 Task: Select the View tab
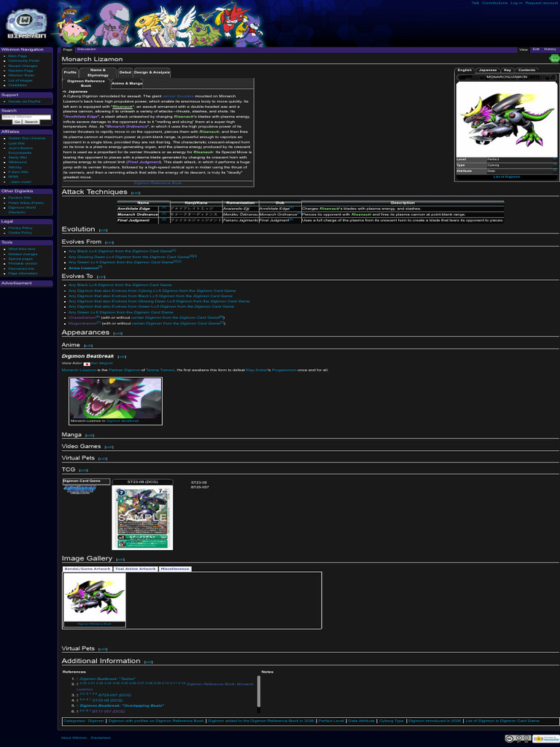524,50
